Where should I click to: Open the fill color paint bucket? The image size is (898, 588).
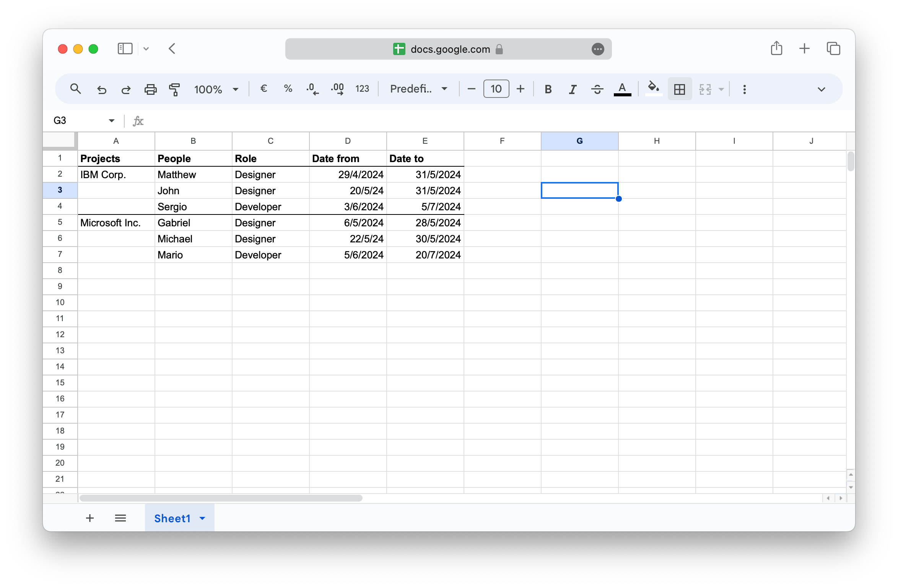[654, 88]
